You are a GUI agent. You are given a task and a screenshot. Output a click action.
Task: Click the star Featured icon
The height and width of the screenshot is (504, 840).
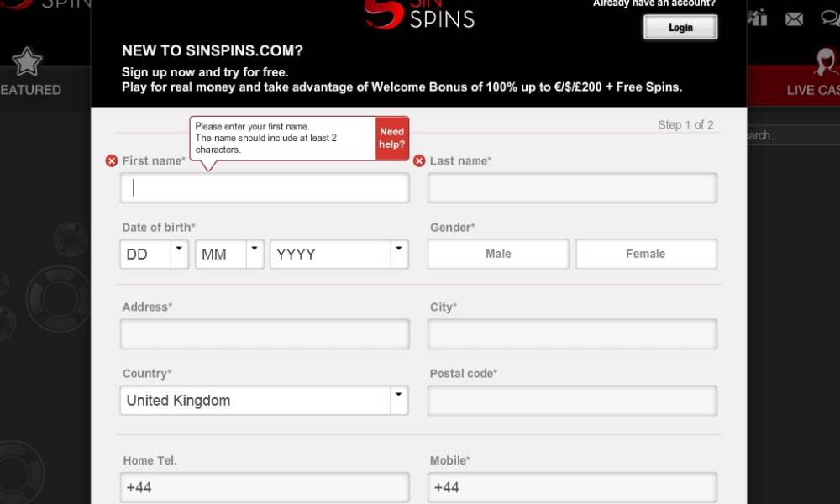click(x=26, y=61)
